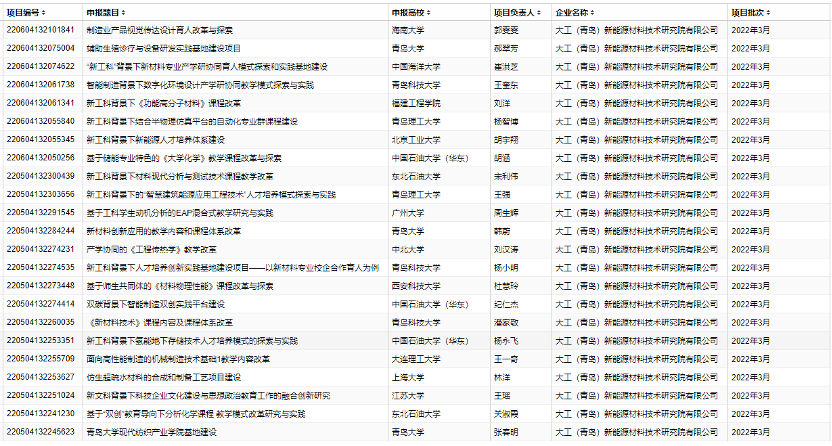Click project leader 胡宇翔
The height and width of the screenshot is (446, 832).
pyautogui.click(x=506, y=140)
